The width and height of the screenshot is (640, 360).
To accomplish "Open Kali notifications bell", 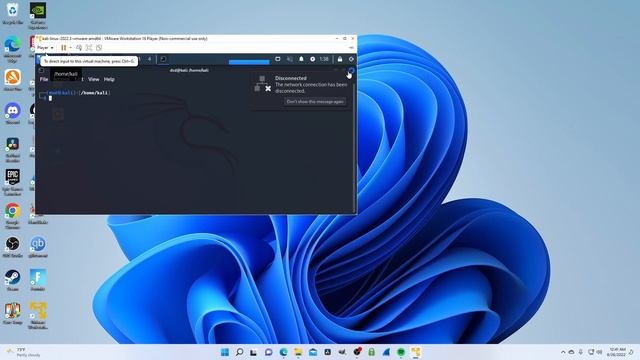I will 301,59.
